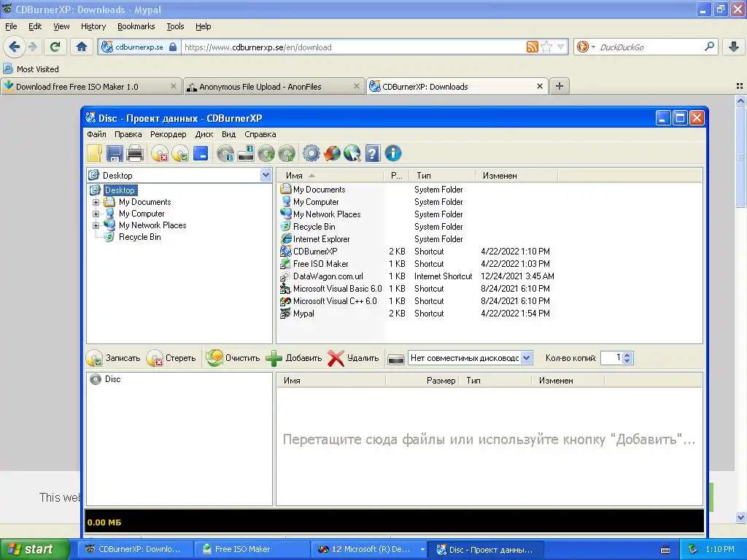747x560 pixels.
Task: Switch to the AnonFiles browser tab
Action: tap(274, 87)
